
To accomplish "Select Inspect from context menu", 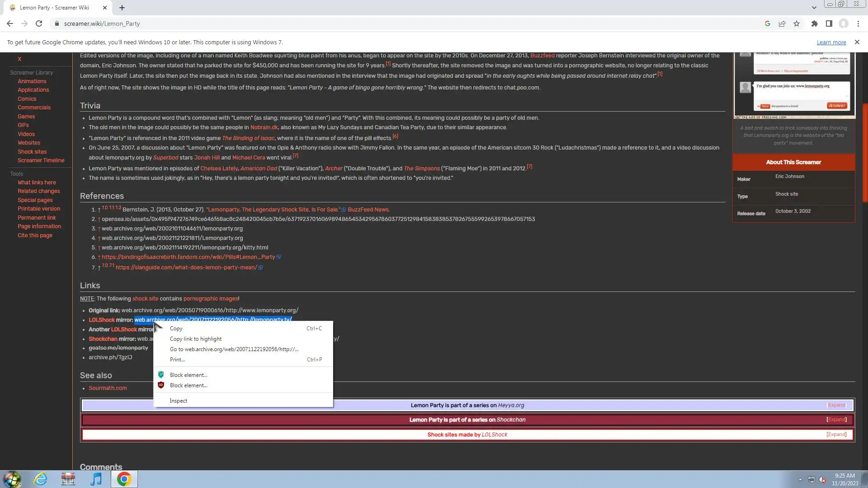I will click(x=179, y=401).
